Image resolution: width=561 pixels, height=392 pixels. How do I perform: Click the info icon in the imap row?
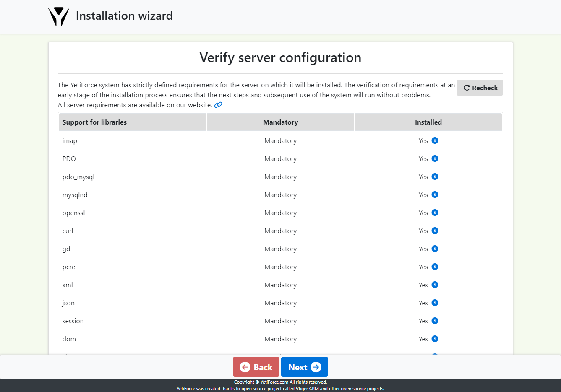pyautogui.click(x=435, y=140)
